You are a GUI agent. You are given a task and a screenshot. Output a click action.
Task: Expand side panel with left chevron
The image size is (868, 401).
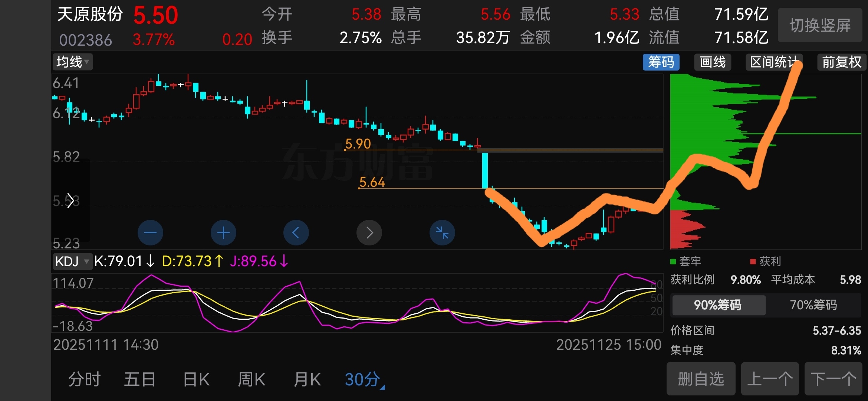pyautogui.click(x=70, y=201)
